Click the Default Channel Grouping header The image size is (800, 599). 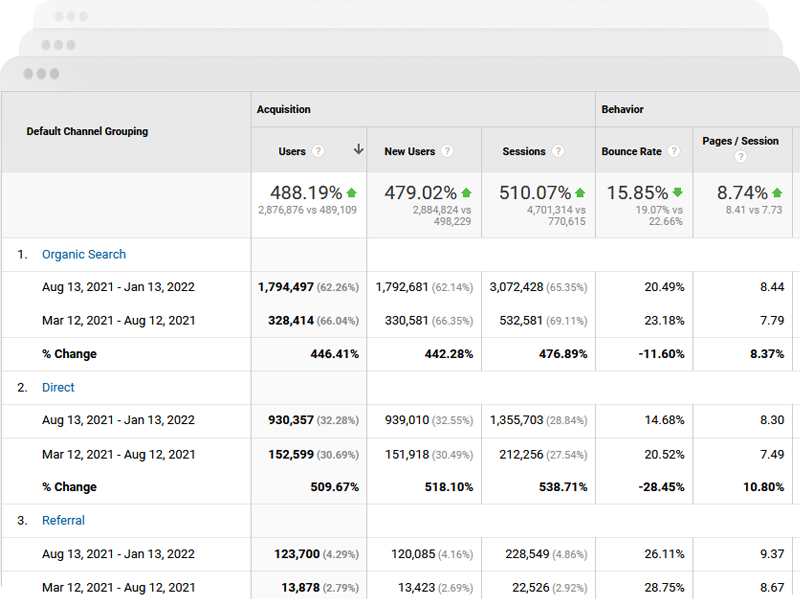pos(87,132)
